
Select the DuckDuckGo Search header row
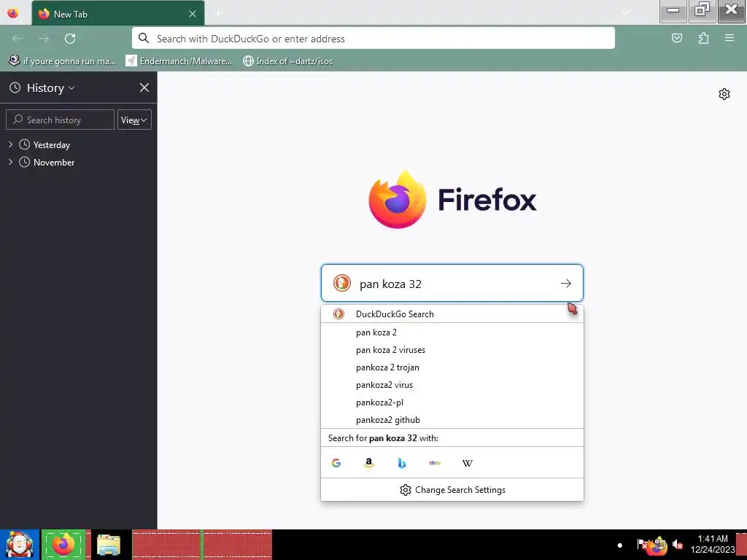452,314
